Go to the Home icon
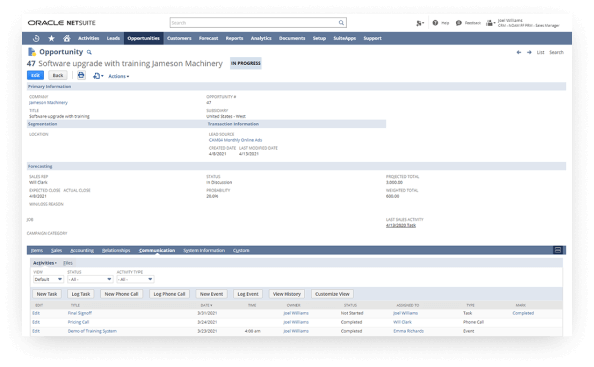This screenshot has width=594, height=367. point(67,38)
